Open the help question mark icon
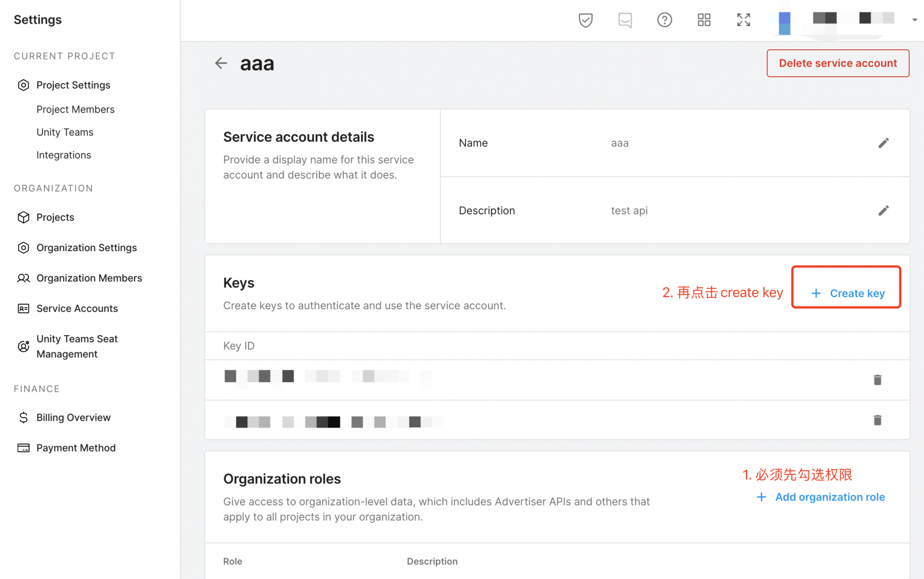Image resolution: width=924 pixels, height=579 pixels. tap(664, 20)
